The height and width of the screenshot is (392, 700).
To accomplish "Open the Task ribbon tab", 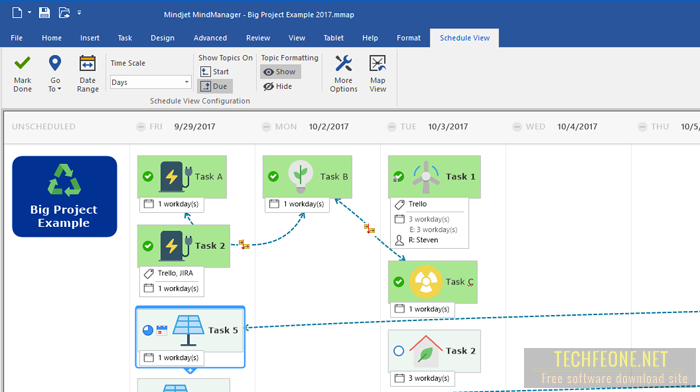I will coord(125,38).
